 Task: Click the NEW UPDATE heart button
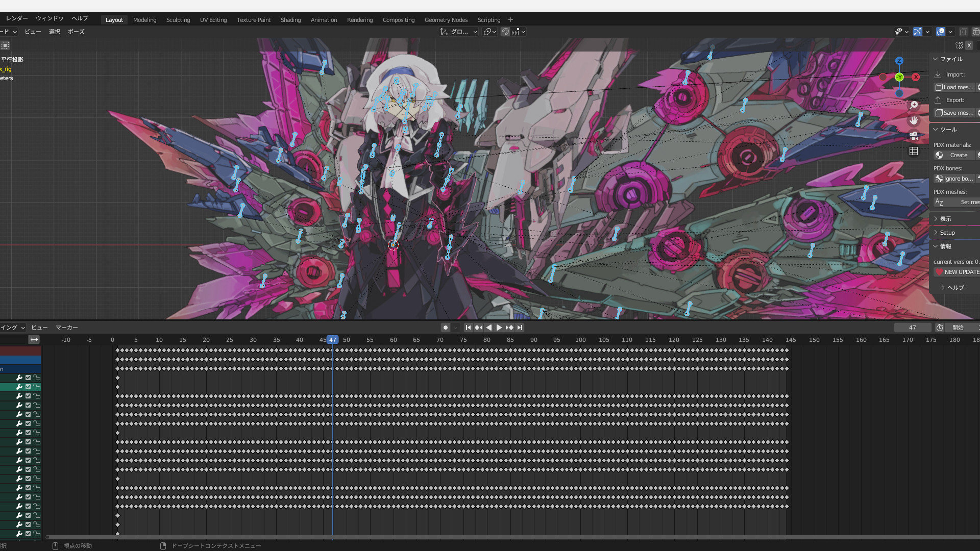[957, 272]
